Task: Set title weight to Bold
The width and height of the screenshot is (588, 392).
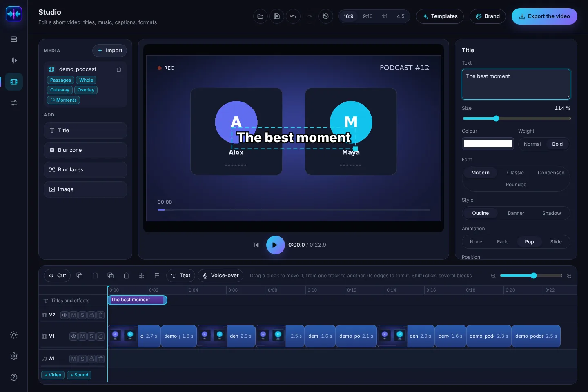Action: (557, 144)
